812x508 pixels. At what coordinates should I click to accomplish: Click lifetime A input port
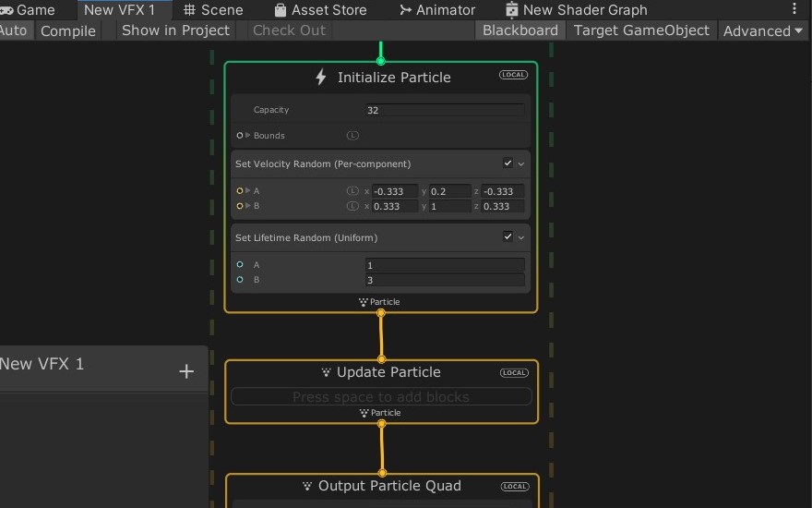[240, 264]
